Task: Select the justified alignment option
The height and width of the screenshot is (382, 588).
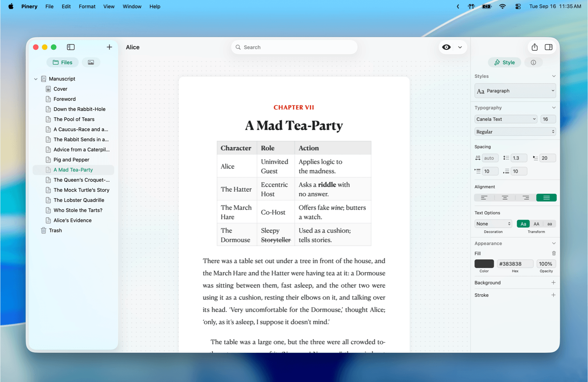Action: [x=546, y=197]
